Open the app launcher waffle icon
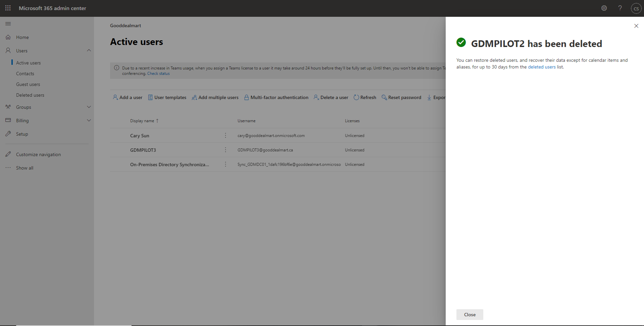The image size is (644, 326). (8, 8)
